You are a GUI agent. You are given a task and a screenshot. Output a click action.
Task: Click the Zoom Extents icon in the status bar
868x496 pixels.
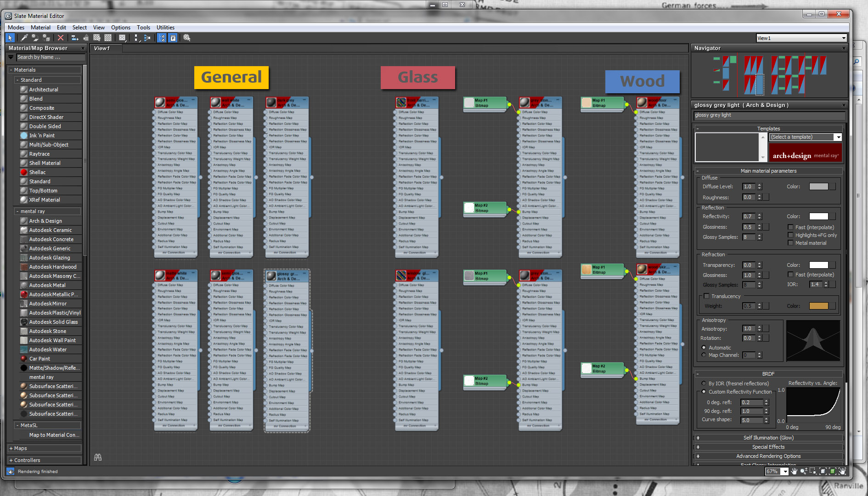click(x=823, y=471)
